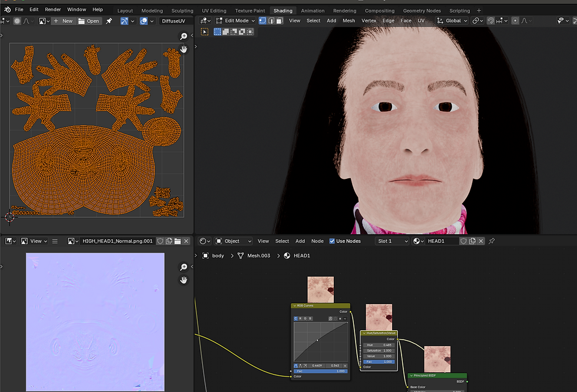
Task: Set selection mode to Subtract
Action: pyautogui.click(x=234, y=32)
